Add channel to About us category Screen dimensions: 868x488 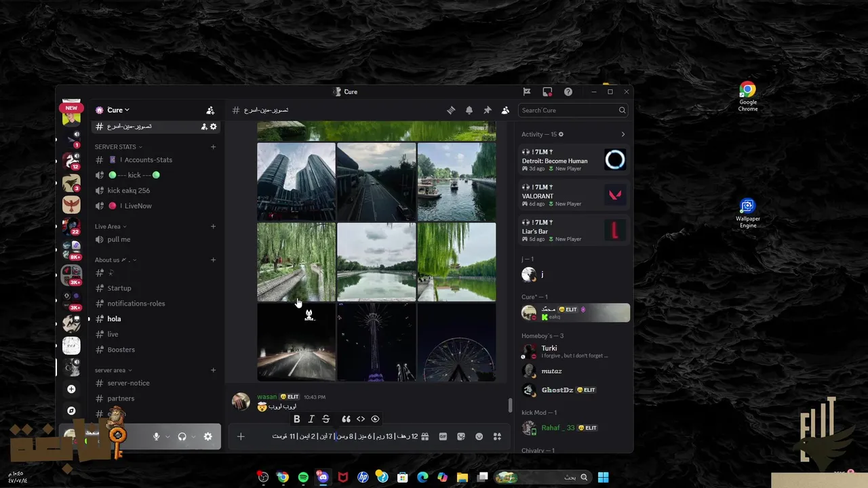click(213, 260)
